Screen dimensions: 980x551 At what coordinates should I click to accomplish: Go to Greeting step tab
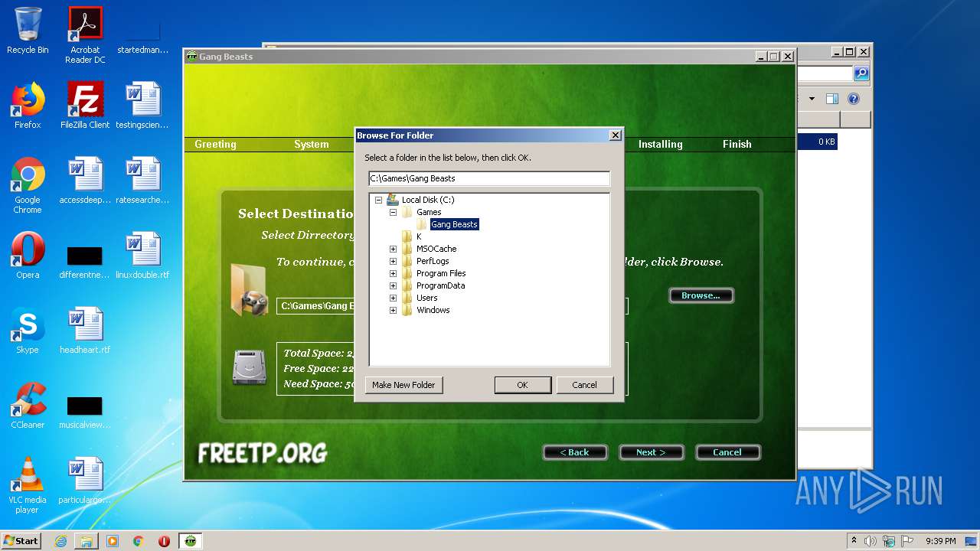pos(215,144)
